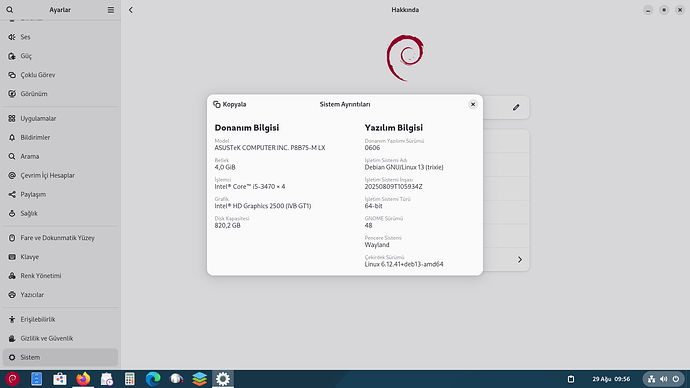Screen dimensions: 690x388
Task: Click the disk capacity value 820,2 GB
Action: 228,225
